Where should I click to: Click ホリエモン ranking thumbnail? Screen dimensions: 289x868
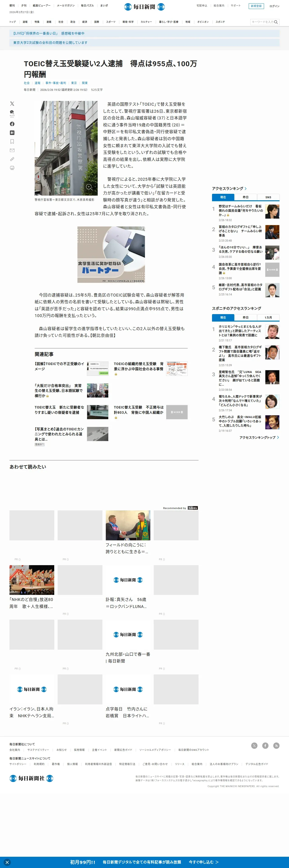pyautogui.click(x=272, y=332)
